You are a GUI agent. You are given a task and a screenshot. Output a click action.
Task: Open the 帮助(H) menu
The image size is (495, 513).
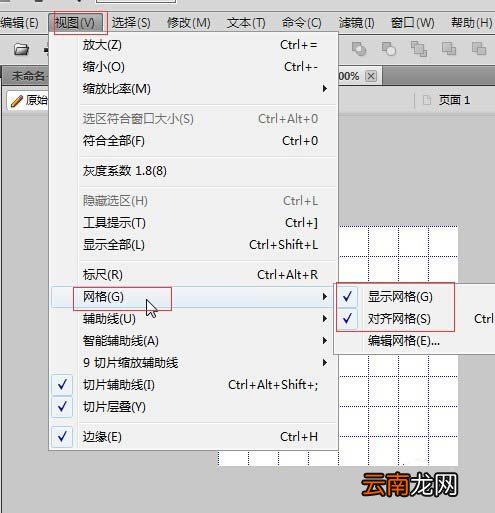point(471,23)
